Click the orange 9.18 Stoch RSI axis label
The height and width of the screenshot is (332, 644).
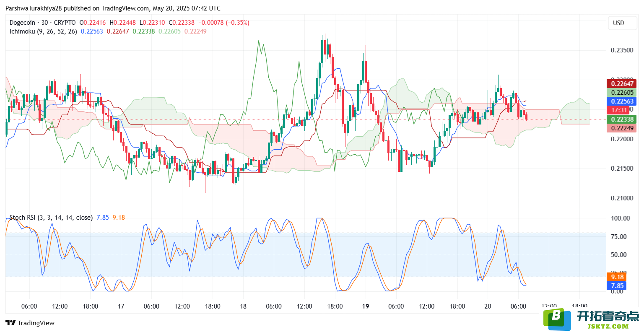click(617, 277)
